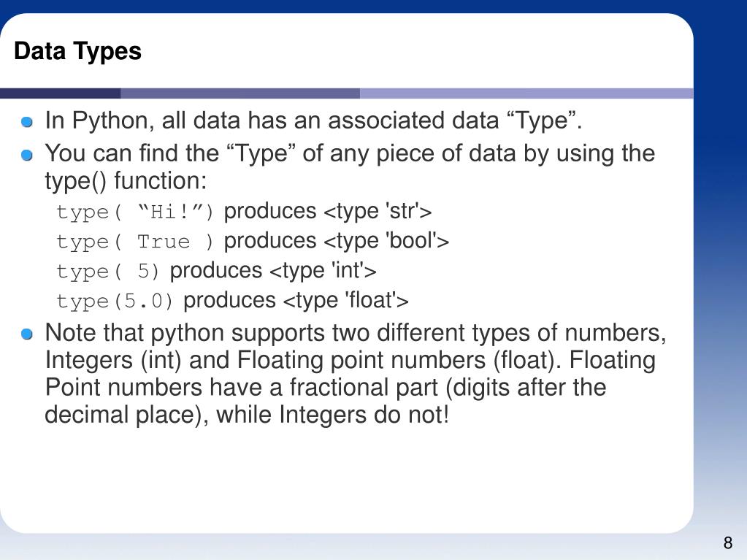The width and height of the screenshot is (747, 560).
Task: Click the second blue bullet point
Action: click(x=27, y=156)
